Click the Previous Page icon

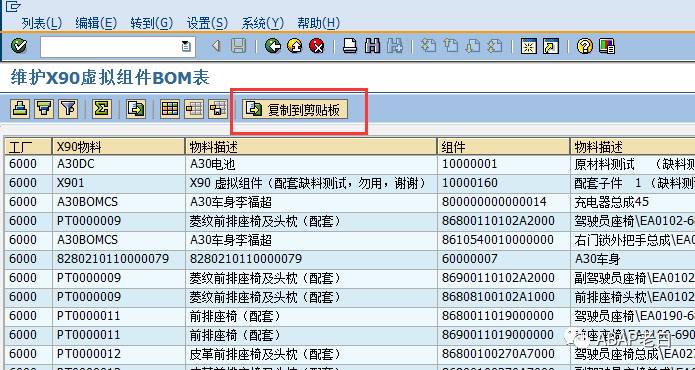[450, 46]
